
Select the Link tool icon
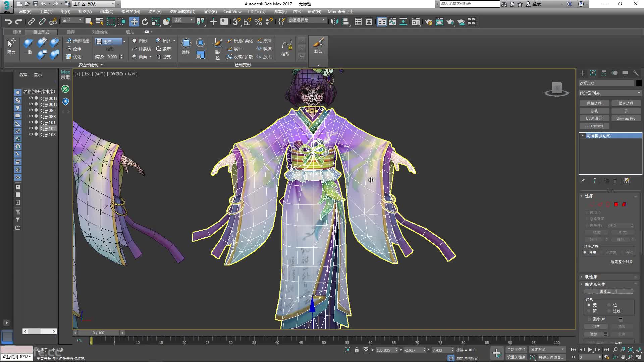pyautogui.click(x=31, y=22)
